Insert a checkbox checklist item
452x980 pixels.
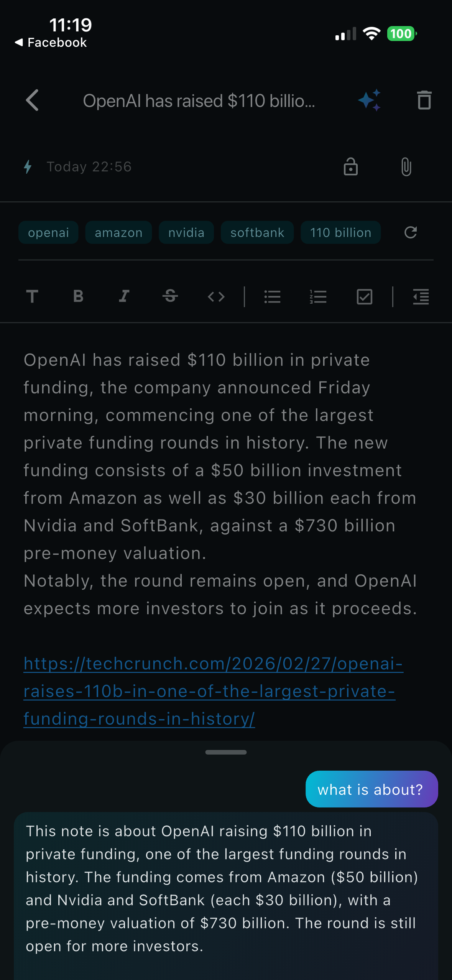(x=365, y=296)
